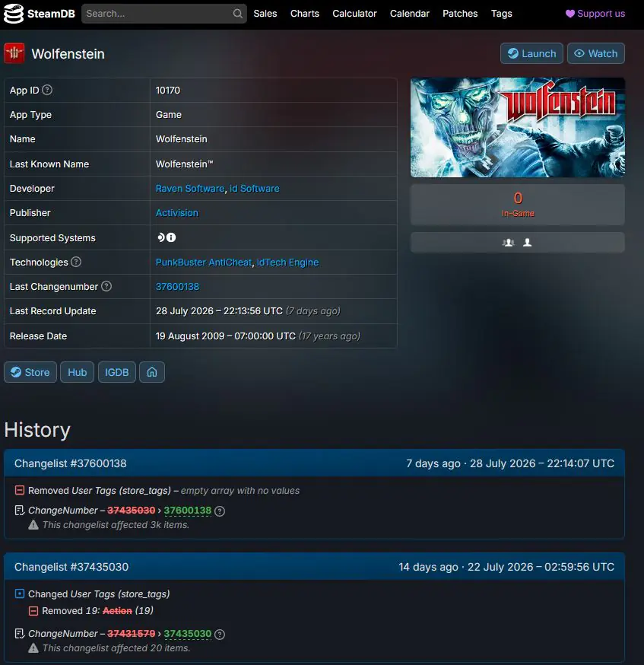
Task: Click the info icon beside supported systems
Action: (171, 237)
